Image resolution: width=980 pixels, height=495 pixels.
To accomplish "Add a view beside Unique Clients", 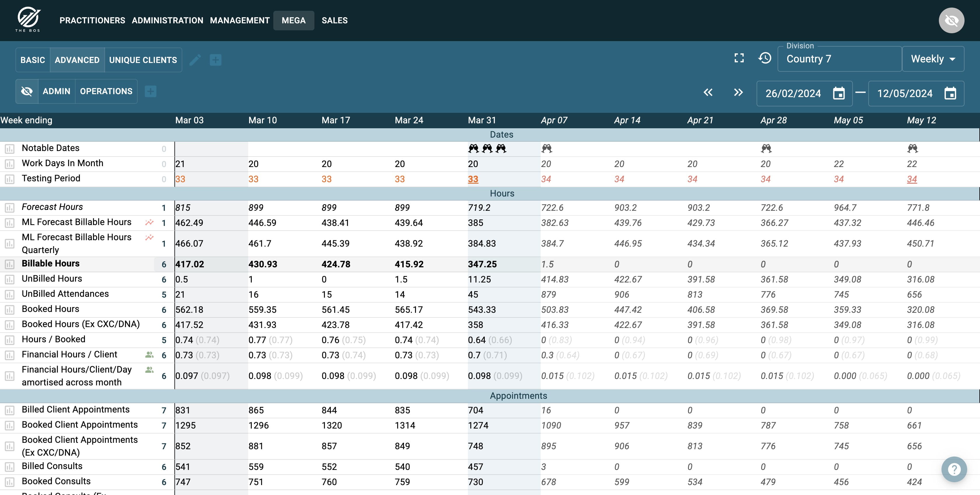I will pyautogui.click(x=216, y=60).
